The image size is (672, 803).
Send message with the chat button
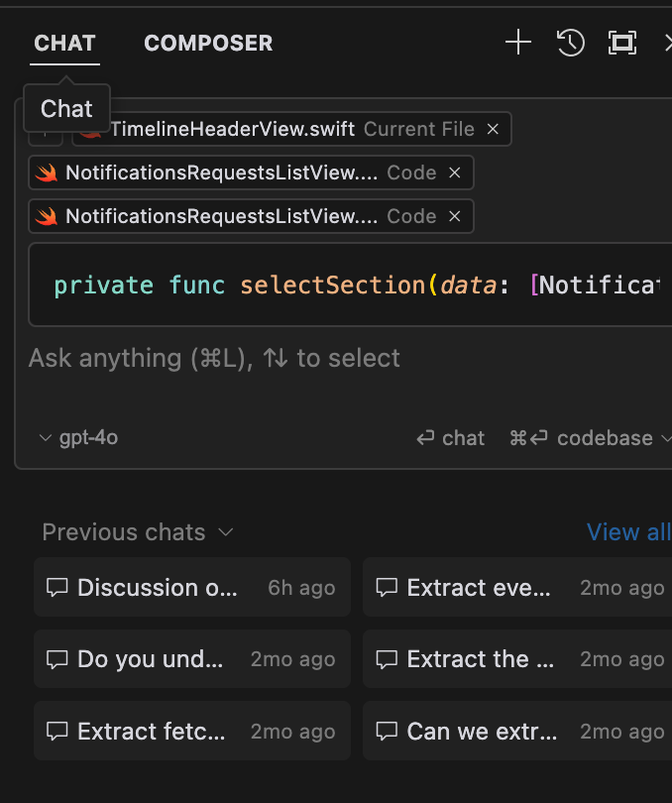pos(451,438)
